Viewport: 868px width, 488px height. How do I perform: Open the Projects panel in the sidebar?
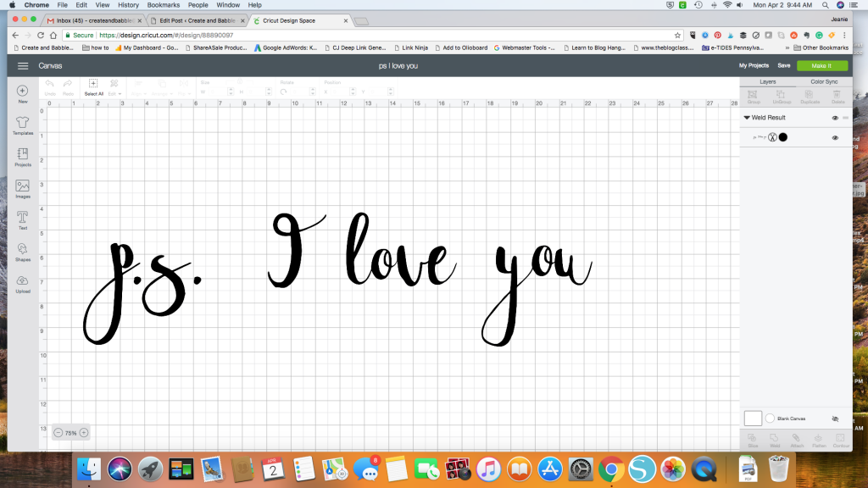point(23,157)
